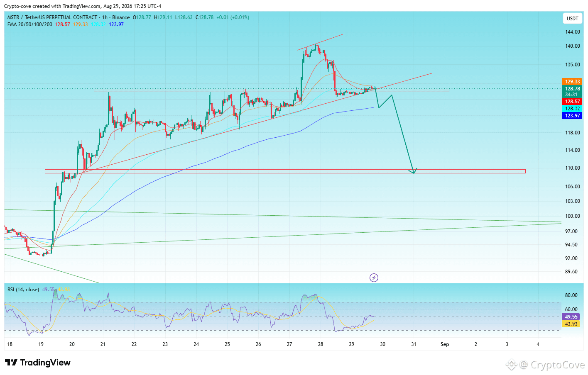Screen dimensions: 588x375
Task: Click the yellow "43.93" RSI axis tag
Action: tap(571, 324)
